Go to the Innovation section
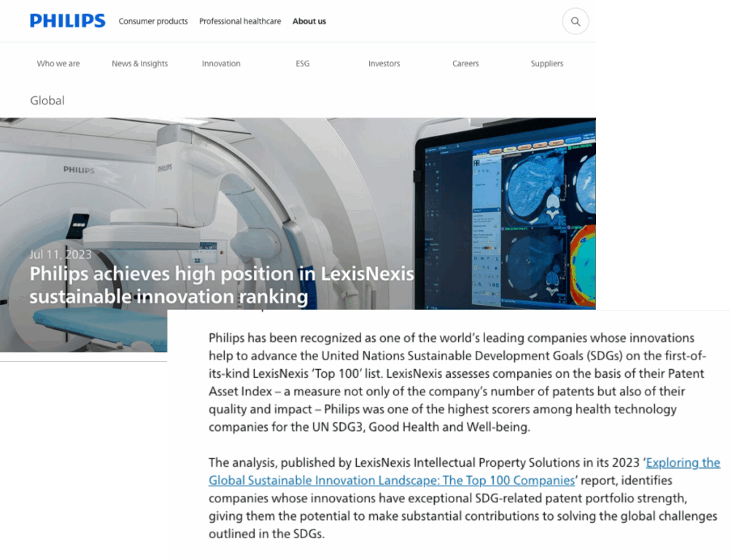Image resolution: width=747 pixels, height=560 pixels. click(x=221, y=63)
